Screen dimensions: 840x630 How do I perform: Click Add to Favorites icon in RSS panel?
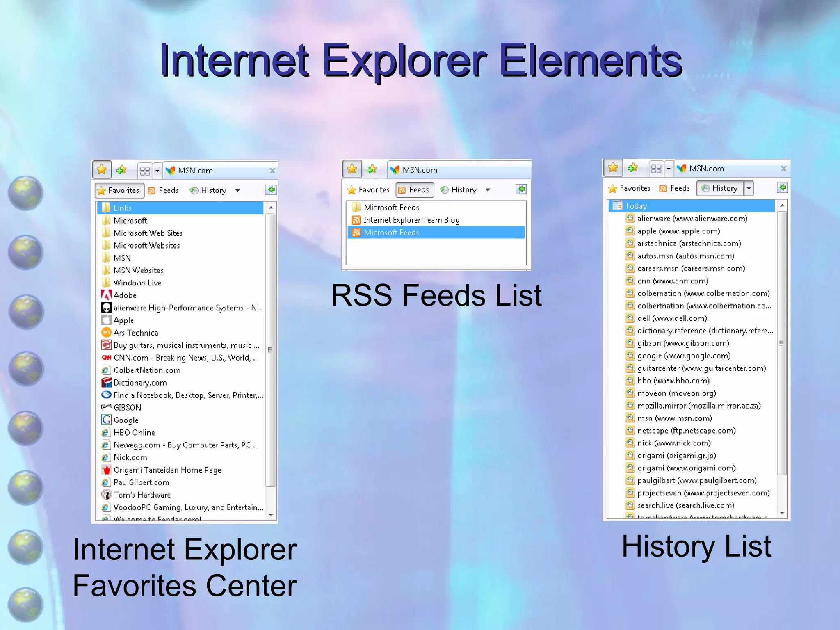pos(372,169)
